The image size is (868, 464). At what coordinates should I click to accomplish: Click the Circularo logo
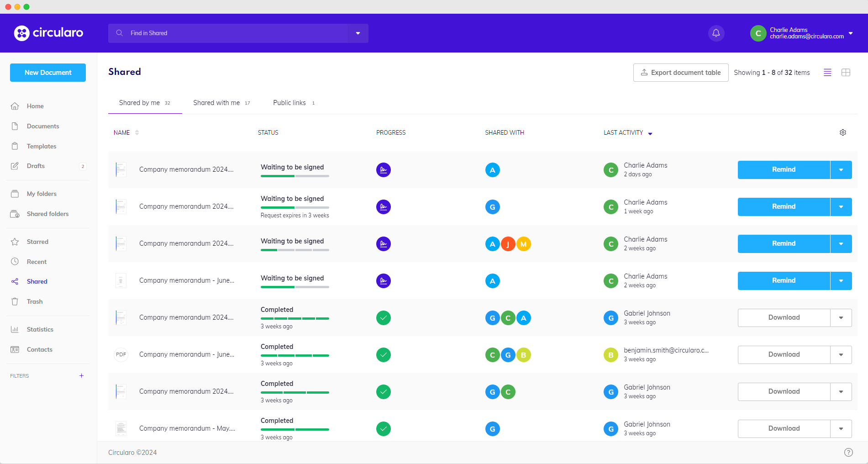pos(48,33)
